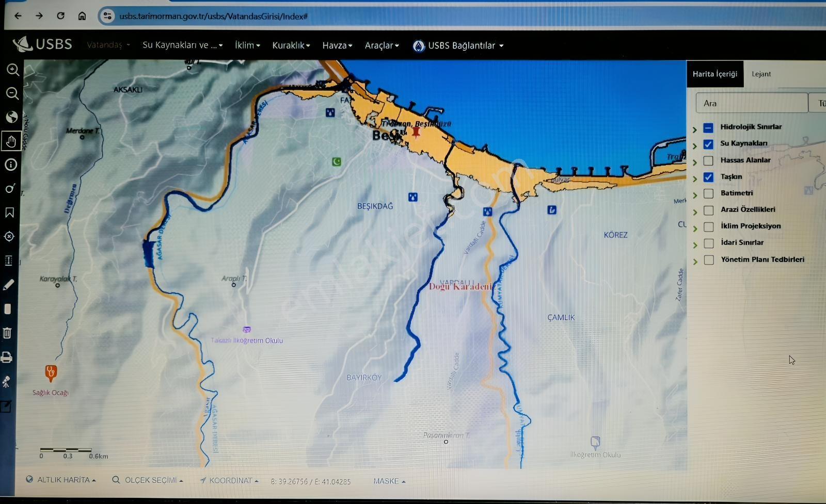This screenshot has height=504, width=826.
Task: Click the zoom in magnifier tool
Action: coord(12,70)
